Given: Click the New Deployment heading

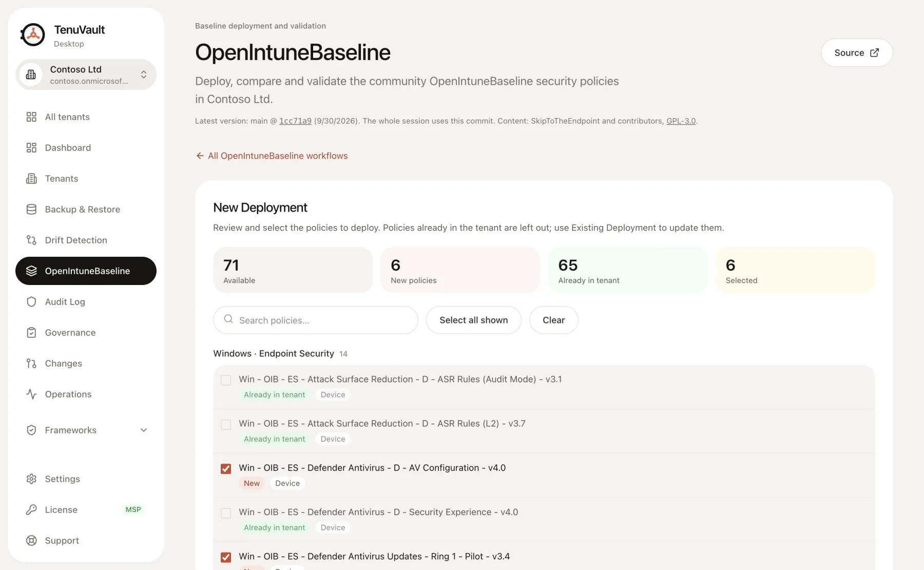Looking at the screenshot, I should pos(260,207).
